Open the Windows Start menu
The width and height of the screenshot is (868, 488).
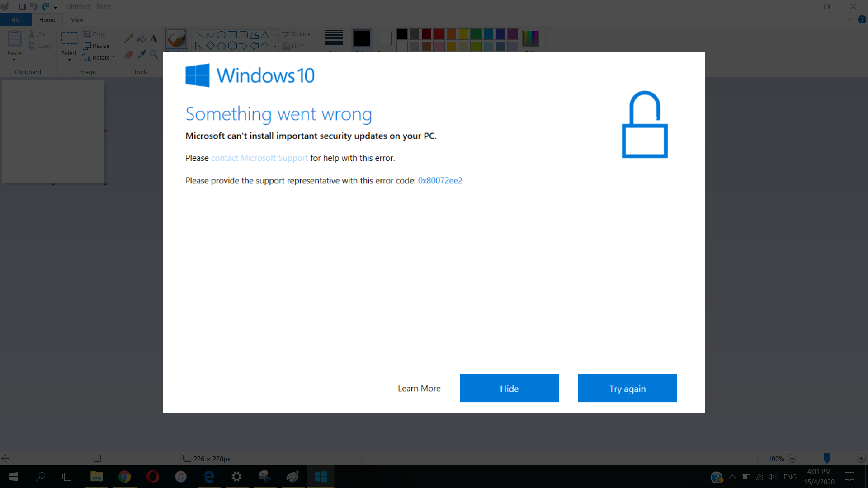click(x=13, y=477)
